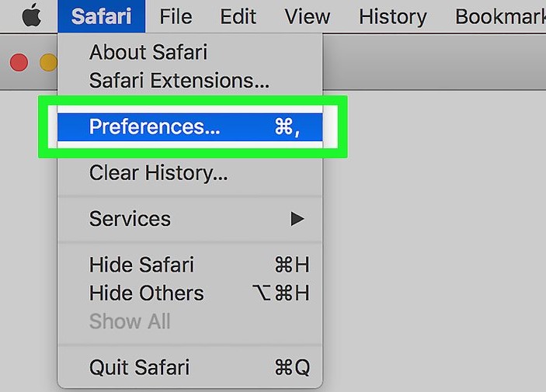This screenshot has height=392, width=546.
Task: Click the Services menu item label
Action: click(130, 219)
